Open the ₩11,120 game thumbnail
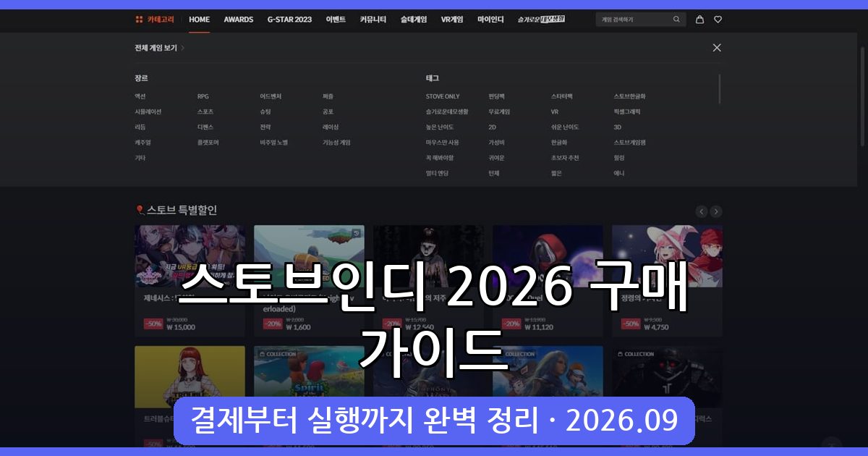This screenshot has height=456, width=868. click(548, 256)
